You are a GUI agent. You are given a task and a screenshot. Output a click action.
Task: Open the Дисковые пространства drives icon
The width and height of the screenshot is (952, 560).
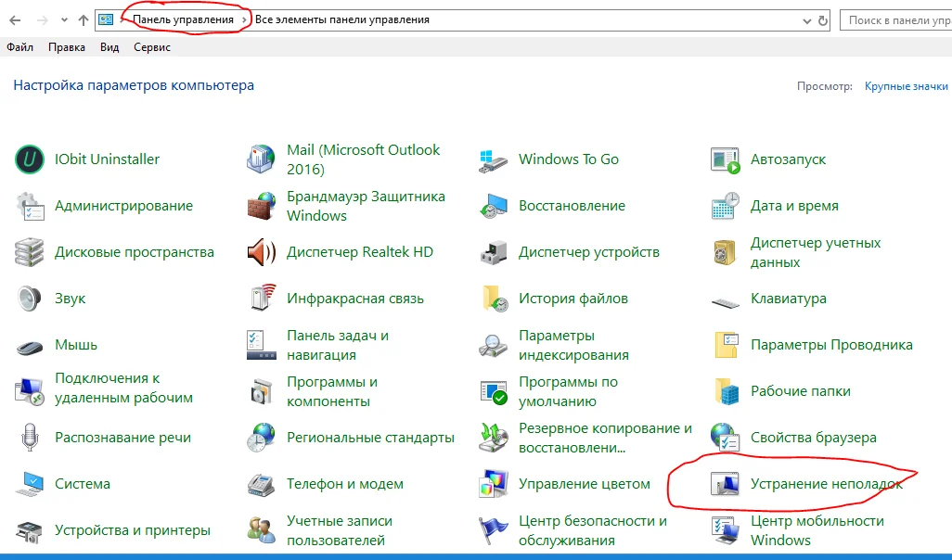point(29,252)
